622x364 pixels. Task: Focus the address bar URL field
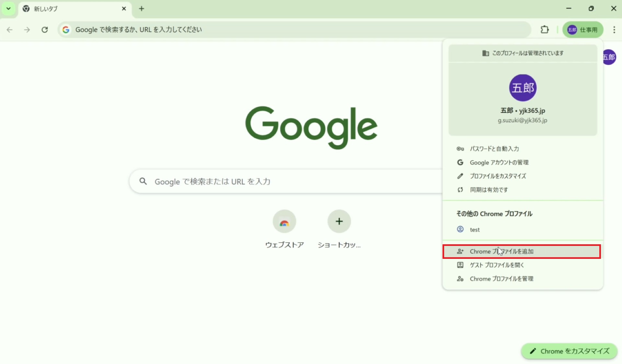292,29
